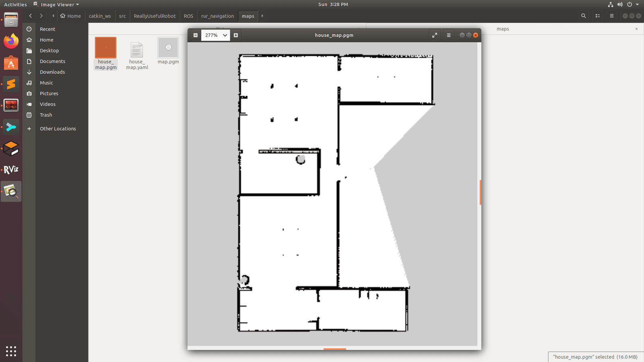
Task: Select house_map.pgm file thumbnail
Action: pos(106,48)
